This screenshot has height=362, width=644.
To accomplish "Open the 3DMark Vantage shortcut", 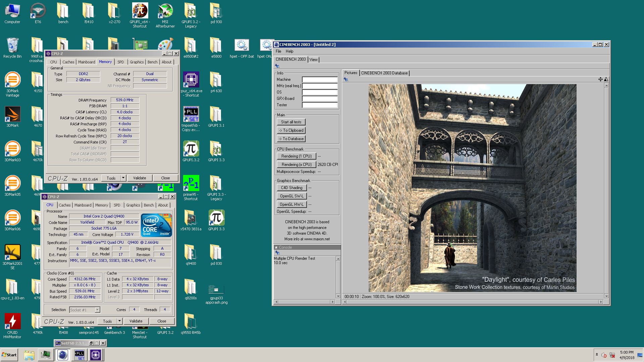I will [x=12, y=84].
